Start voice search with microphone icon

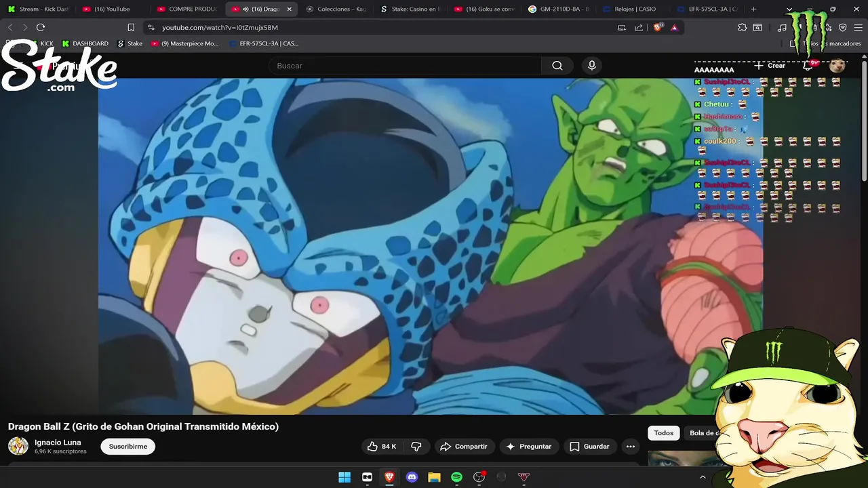592,66
